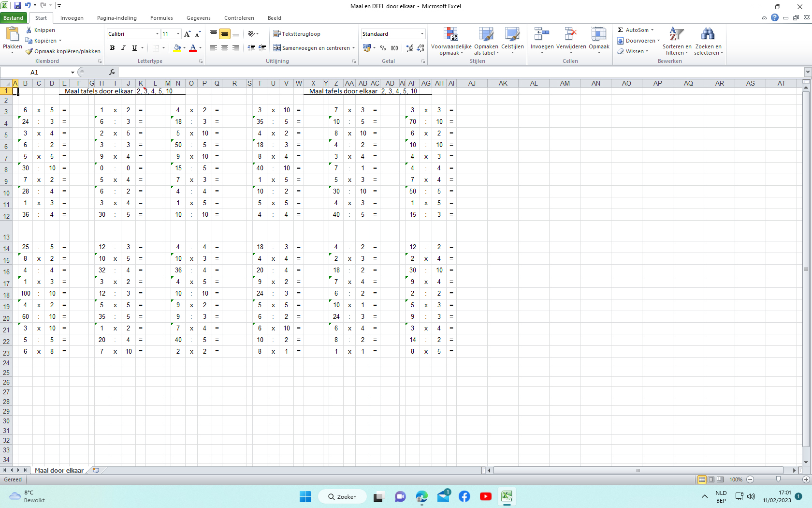Viewport: 812px width, 508px height.
Task: Click the percent style icon
Action: point(383,48)
